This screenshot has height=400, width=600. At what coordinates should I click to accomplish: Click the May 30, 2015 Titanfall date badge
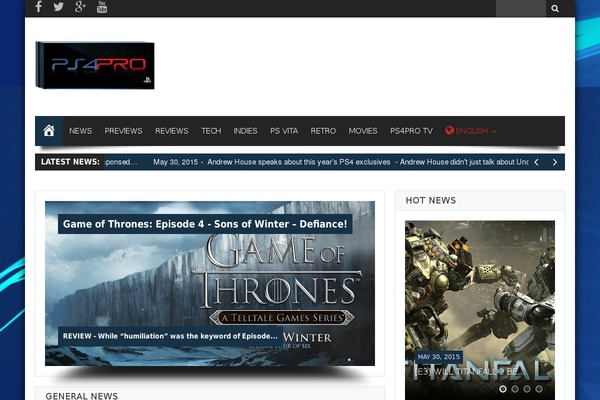tap(439, 357)
